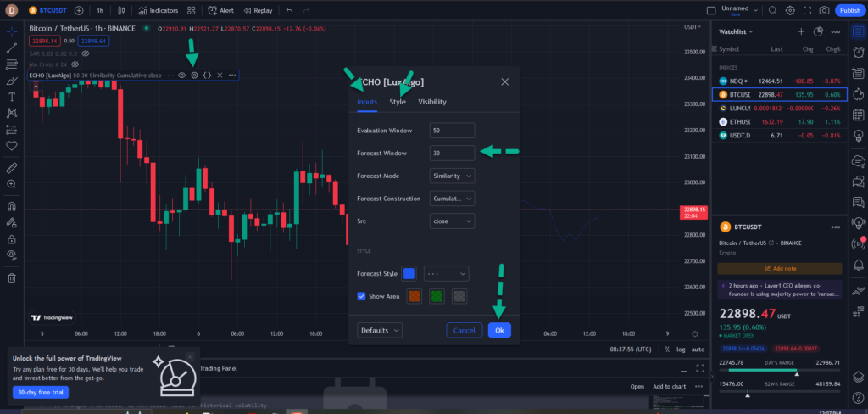The width and height of the screenshot is (868, 414).
Task: Toggle SAR indicator visibility eye
Action: coord(86,53)
